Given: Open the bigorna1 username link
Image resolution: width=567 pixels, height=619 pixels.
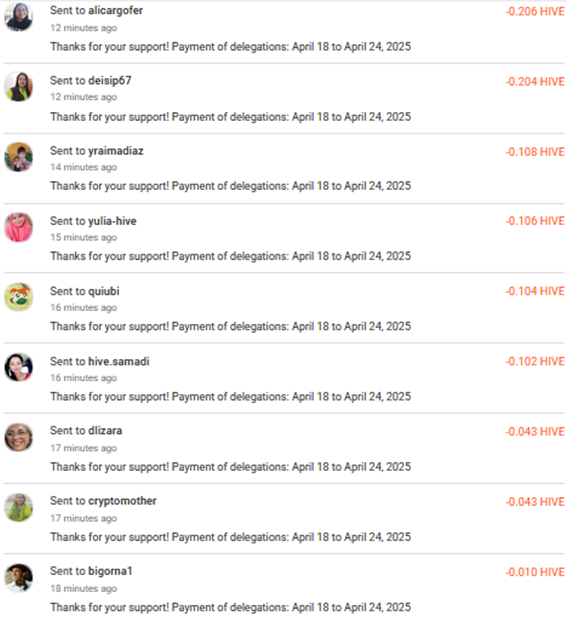Looking at the screenshot, I should 110,571.
